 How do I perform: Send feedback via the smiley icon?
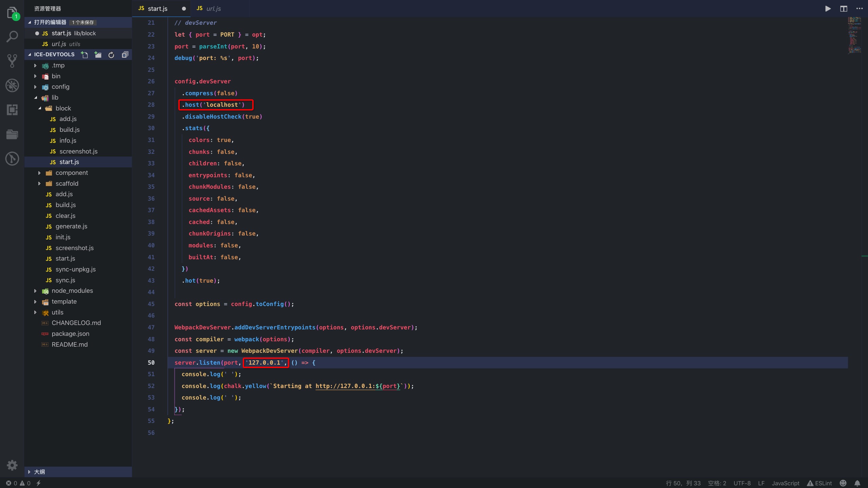coord(843,483)
